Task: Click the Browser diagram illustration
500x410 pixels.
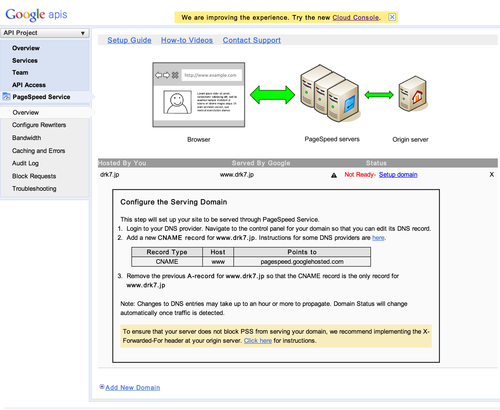Action: (199, 95)
